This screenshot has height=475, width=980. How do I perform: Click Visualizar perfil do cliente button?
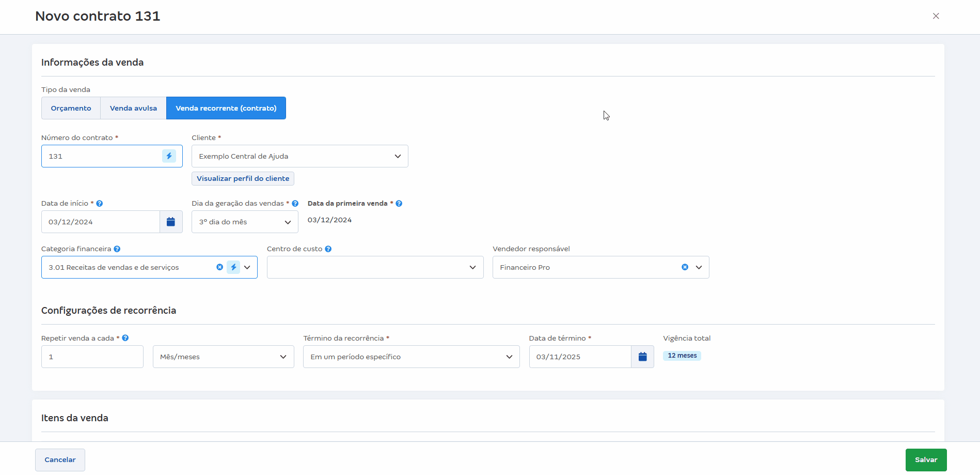(243, 178)
